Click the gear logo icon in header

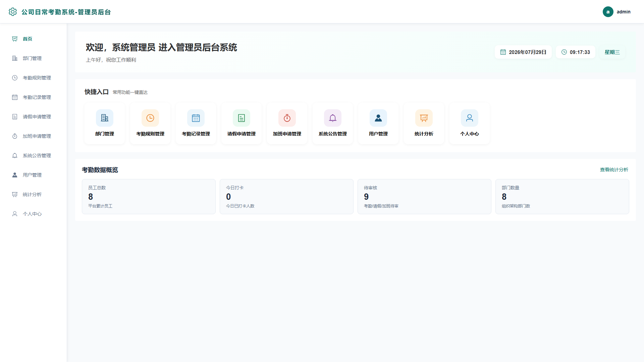13,12
